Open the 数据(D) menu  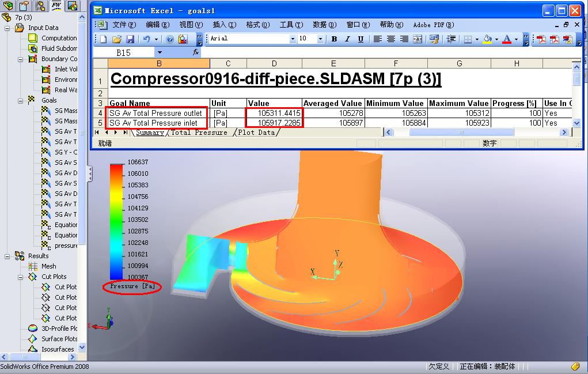324,25
